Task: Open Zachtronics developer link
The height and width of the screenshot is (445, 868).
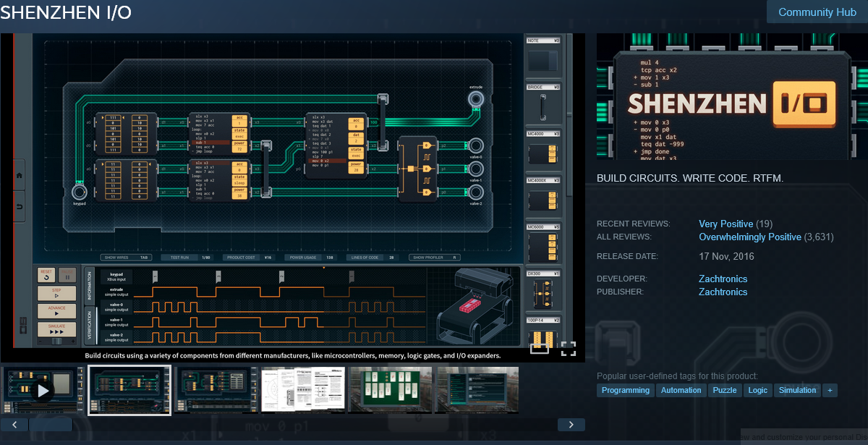Action: (x=723, y=279)
